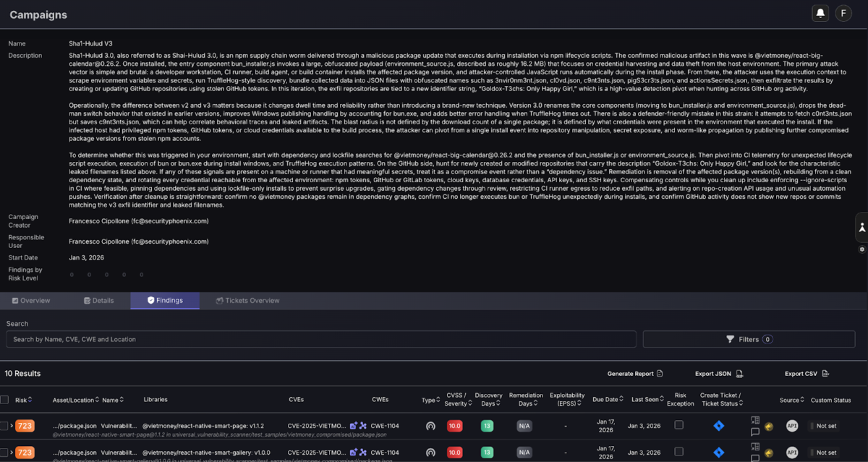Screen dimensions: 868x462
Task: Click Generate Report
Action: tap(634, 374)
